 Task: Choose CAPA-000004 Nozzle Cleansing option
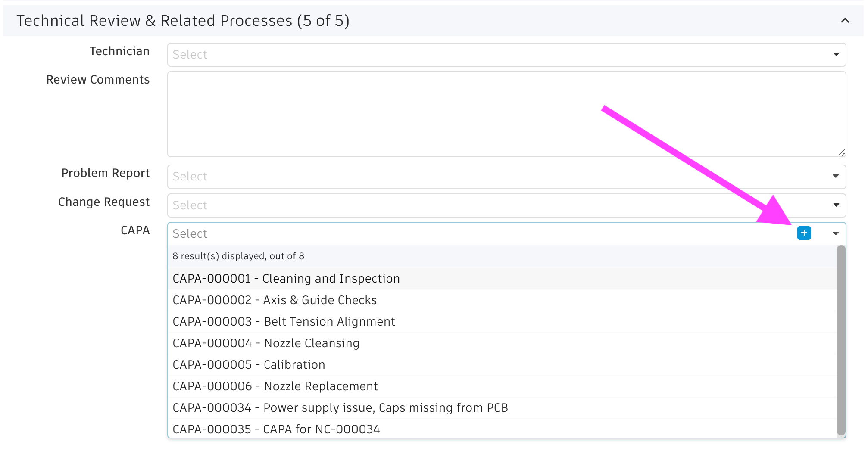click(x=266, y=343)
